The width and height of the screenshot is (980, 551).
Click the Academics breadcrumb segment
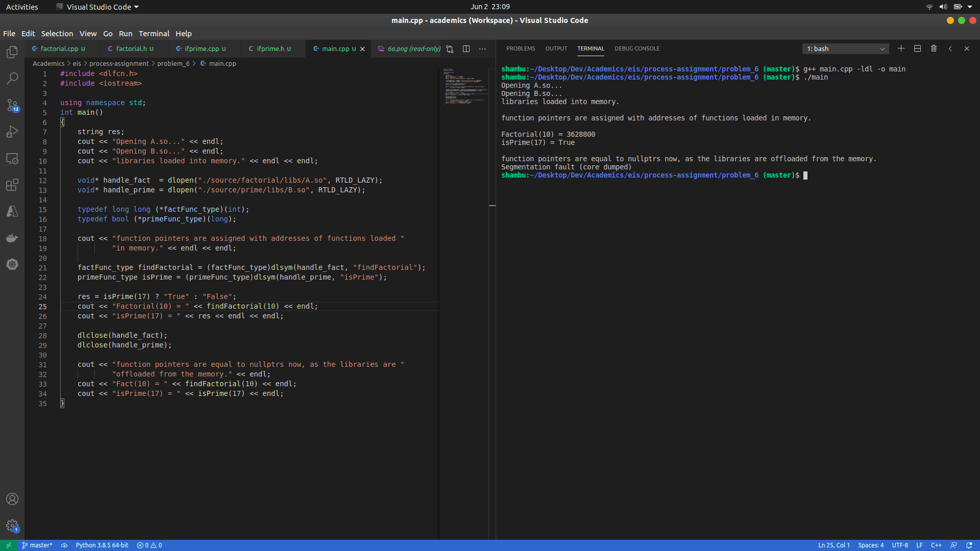pos(48,64)
